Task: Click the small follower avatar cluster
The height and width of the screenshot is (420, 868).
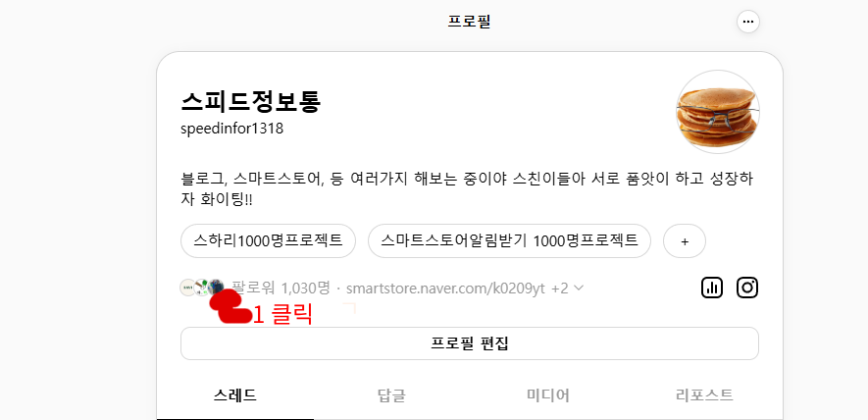Action: coord(202,287)
